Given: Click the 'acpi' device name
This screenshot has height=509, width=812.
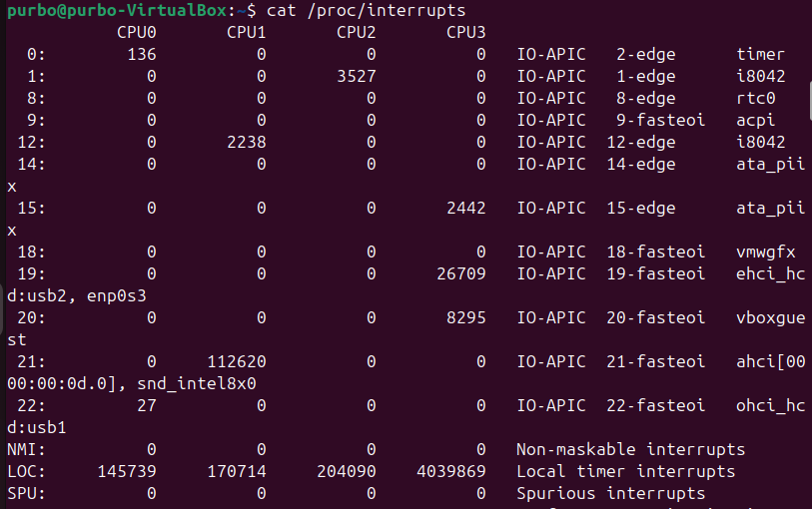Looking at the screenshot, I should [755, 121].
